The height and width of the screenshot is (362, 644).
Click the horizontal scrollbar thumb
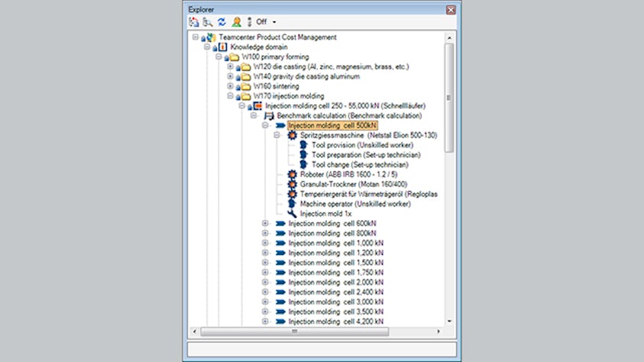pos(294,331)
